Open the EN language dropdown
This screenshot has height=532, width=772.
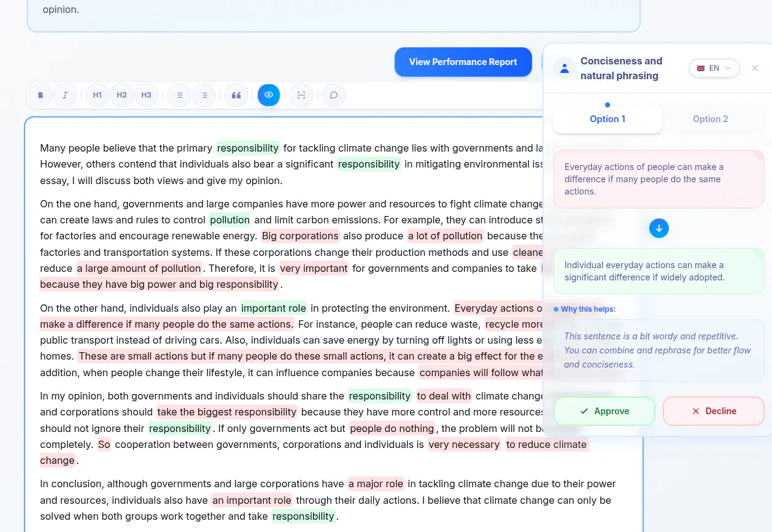pos(714,68)
